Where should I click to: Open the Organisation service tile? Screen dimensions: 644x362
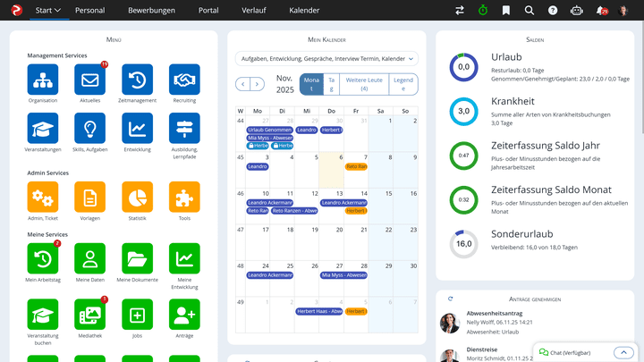pyautogui.click(x=43, y=80)
